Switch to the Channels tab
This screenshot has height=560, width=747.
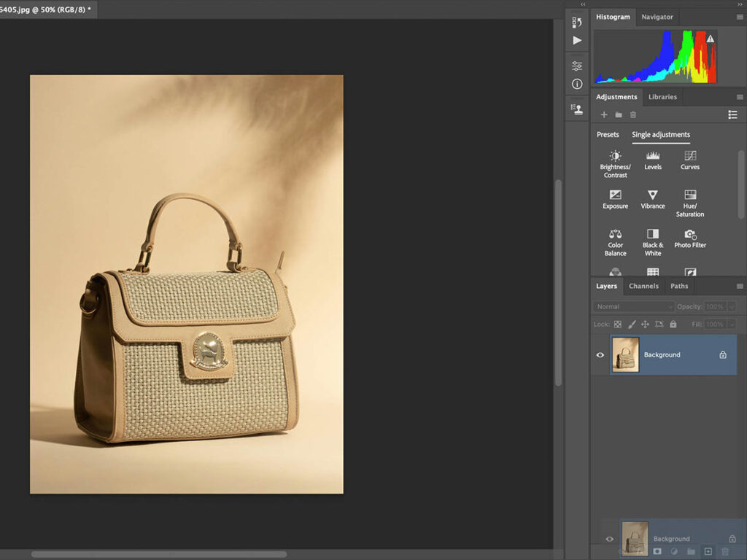643,286
